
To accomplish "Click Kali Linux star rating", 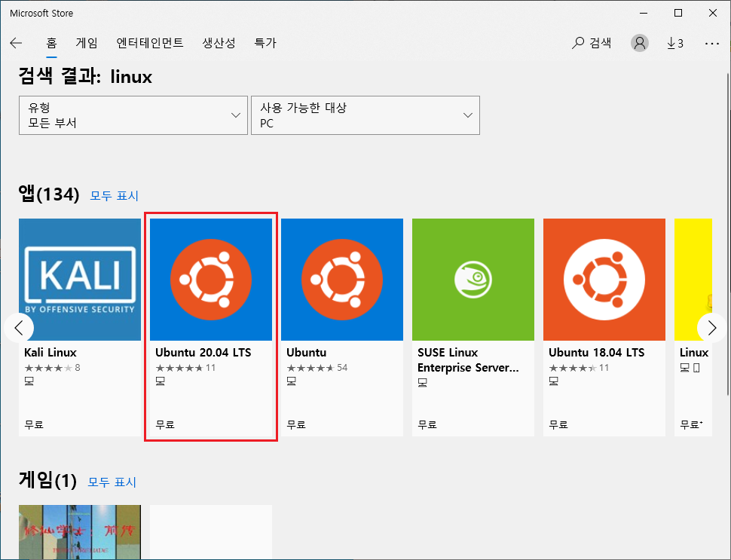I will (x=48, y=368).
